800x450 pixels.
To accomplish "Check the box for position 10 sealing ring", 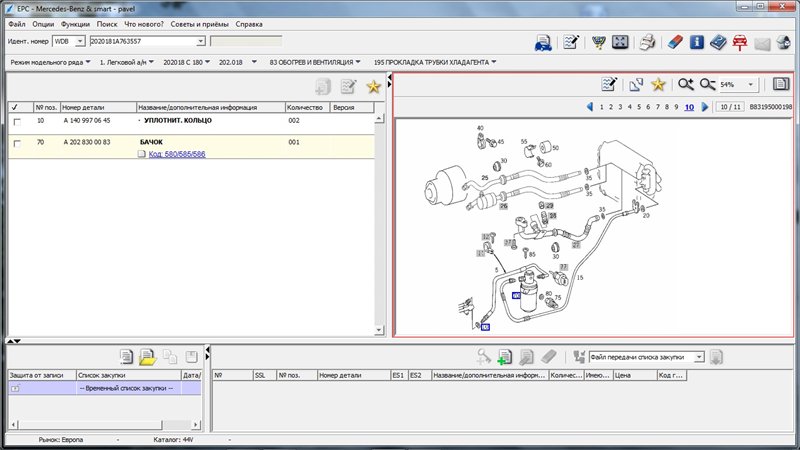I will coord(16,121).
